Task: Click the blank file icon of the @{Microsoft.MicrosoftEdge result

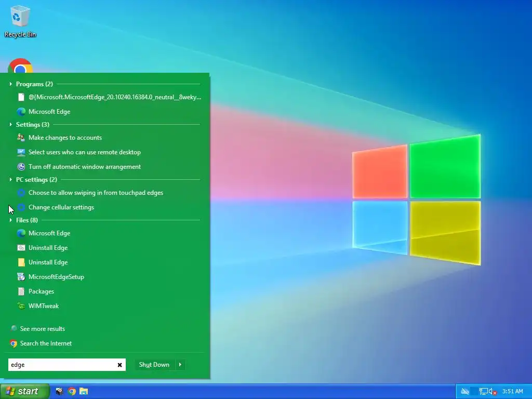Action: pos(21,97)
